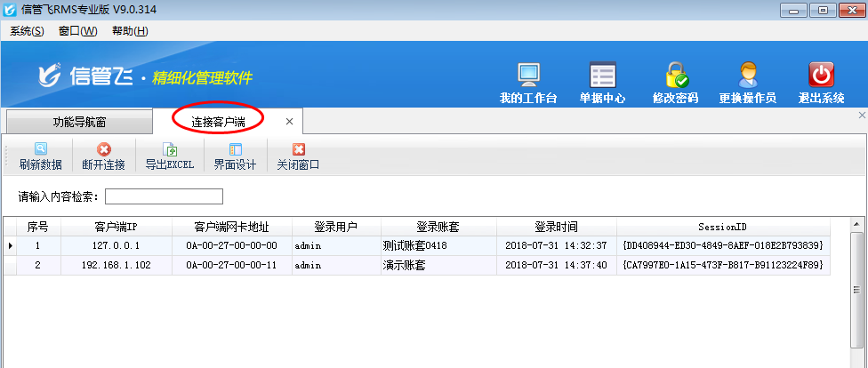Close the 连接客户端 tab with its X
Screen dimensions: 868x368
[290, 121]
